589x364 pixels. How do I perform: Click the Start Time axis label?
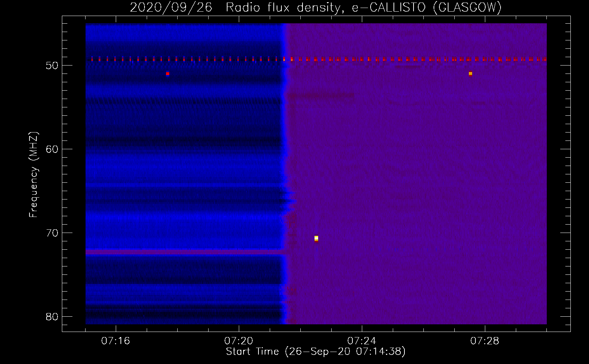[316, 352]
